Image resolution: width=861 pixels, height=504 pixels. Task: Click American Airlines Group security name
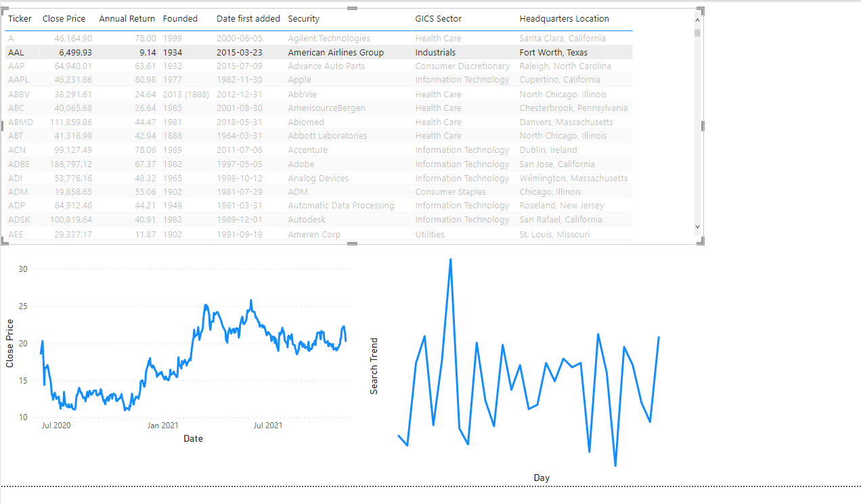(336, 53)
